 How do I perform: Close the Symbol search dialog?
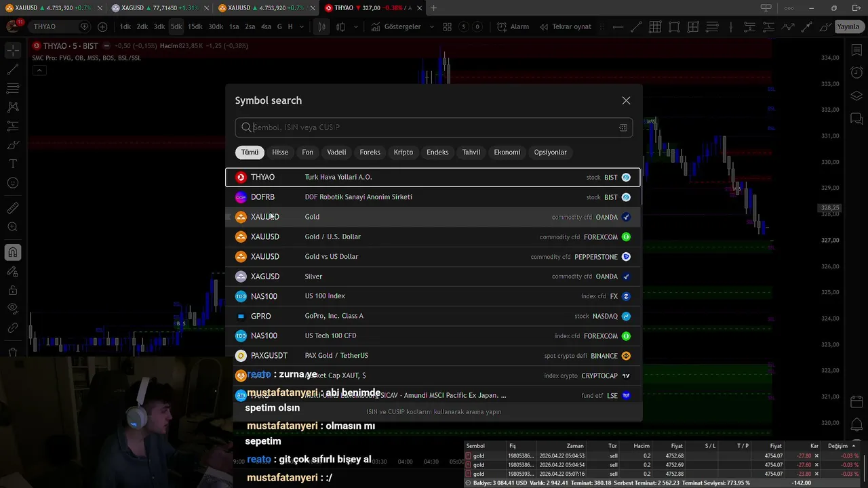pos(626,100)
